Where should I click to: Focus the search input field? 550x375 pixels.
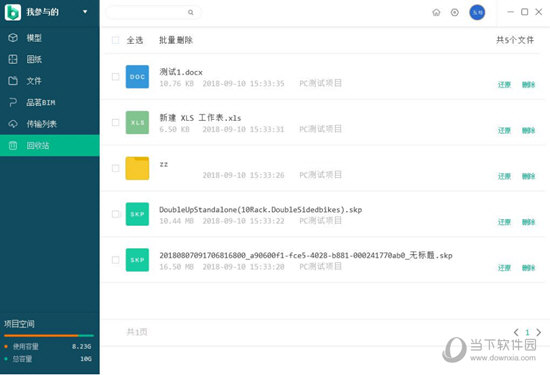click(153, 12)
